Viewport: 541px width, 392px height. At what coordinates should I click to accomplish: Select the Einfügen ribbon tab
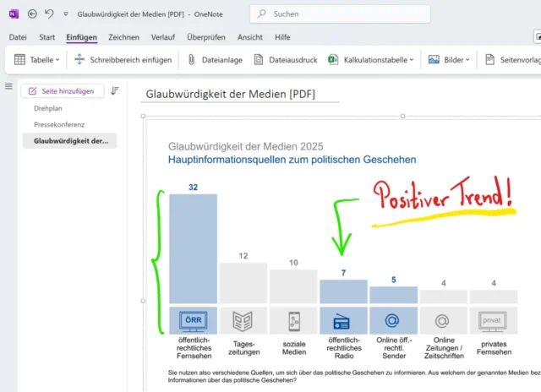(81, 37)
